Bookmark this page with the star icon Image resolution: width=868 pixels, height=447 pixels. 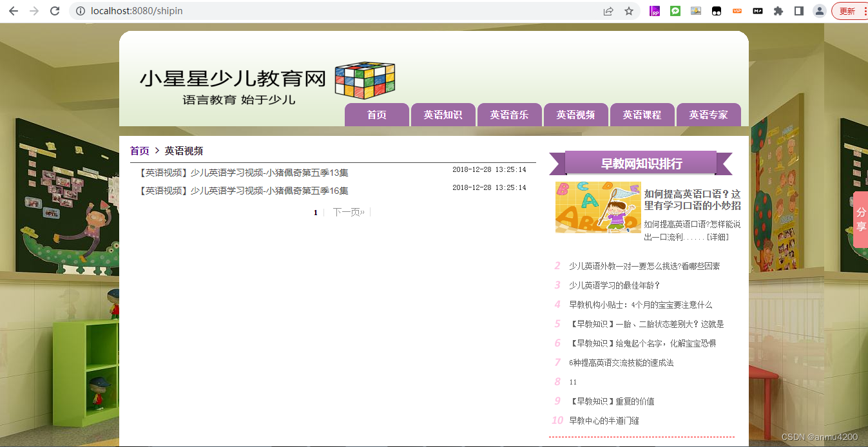pyautogui.click(x=629, y=11)
